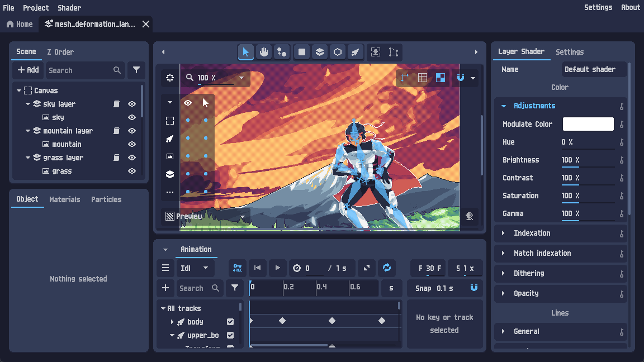644x362 pixels.
Task: Collapse the mountain layer tree item
Action: [x=27, y=130]
